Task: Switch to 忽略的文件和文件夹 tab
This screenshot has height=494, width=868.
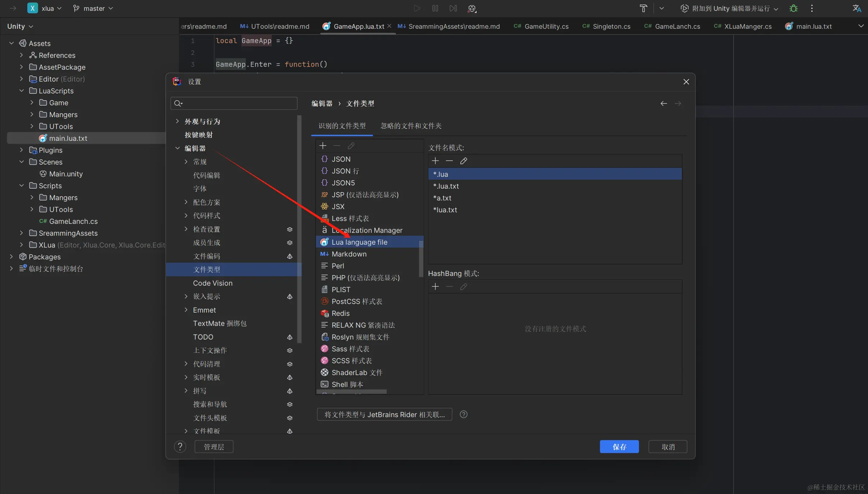Action: click(x=411, y=126)
